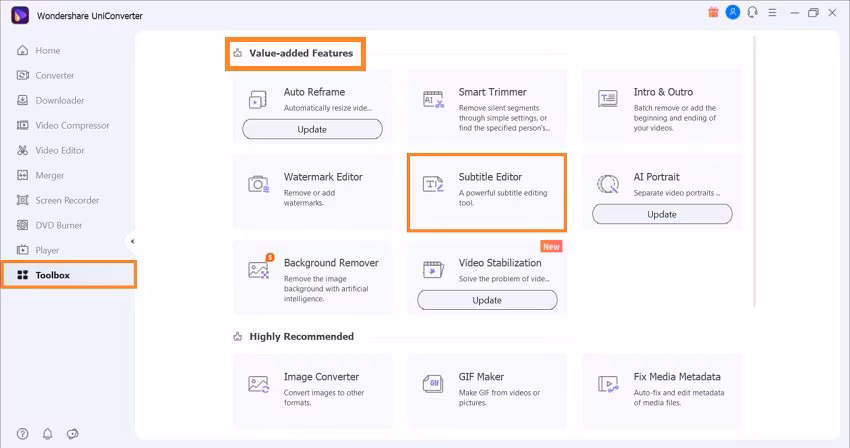Open the gift box promotion icon
850x448 pixels.
pos(712,12)
